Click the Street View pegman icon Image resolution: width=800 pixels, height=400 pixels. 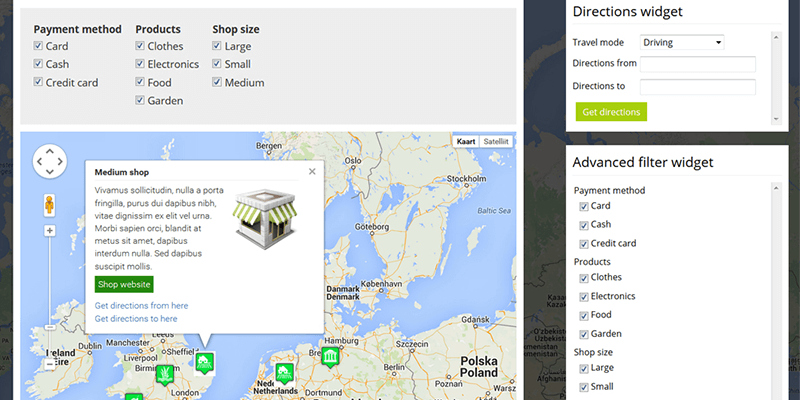click(x=49, y=205)
